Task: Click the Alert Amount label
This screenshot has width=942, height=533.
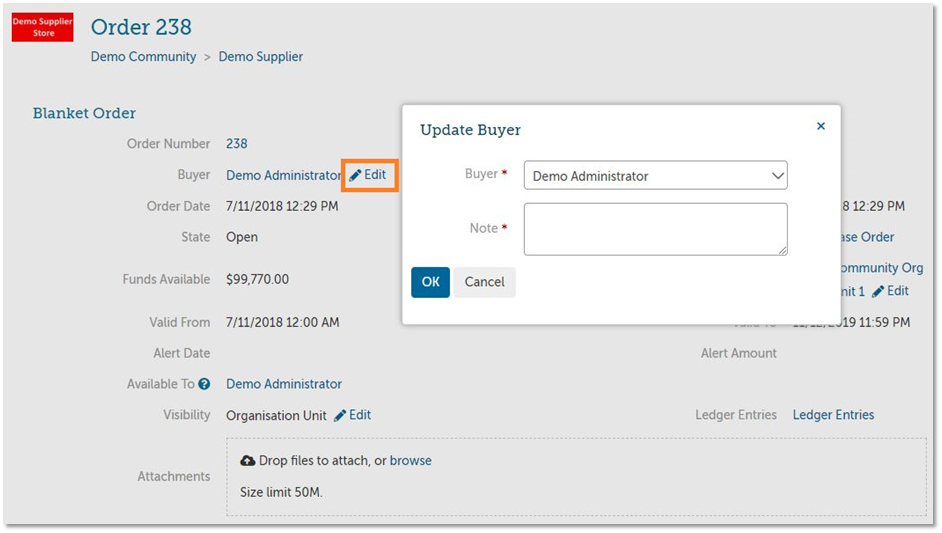Action: click(x=738, y=353)
